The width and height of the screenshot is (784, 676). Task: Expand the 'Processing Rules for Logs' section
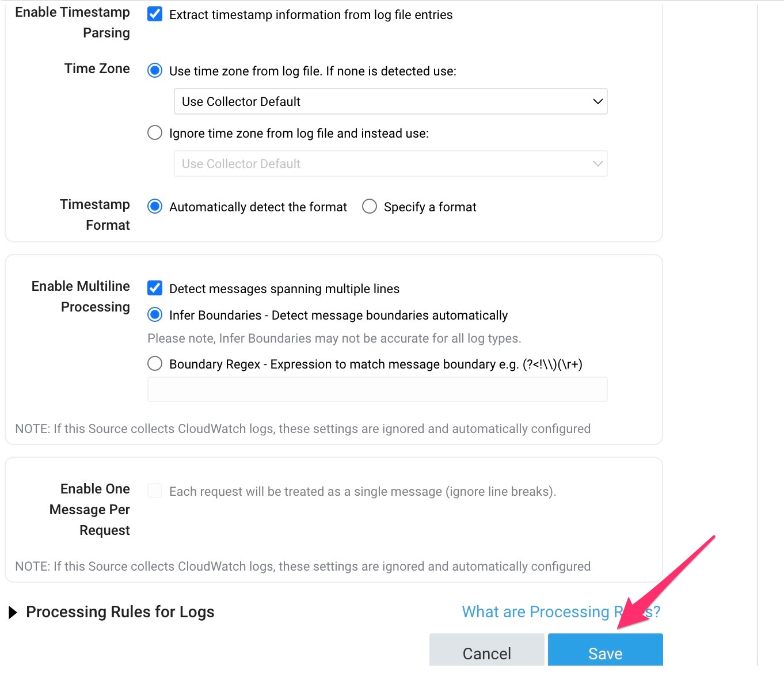[120, 612]
